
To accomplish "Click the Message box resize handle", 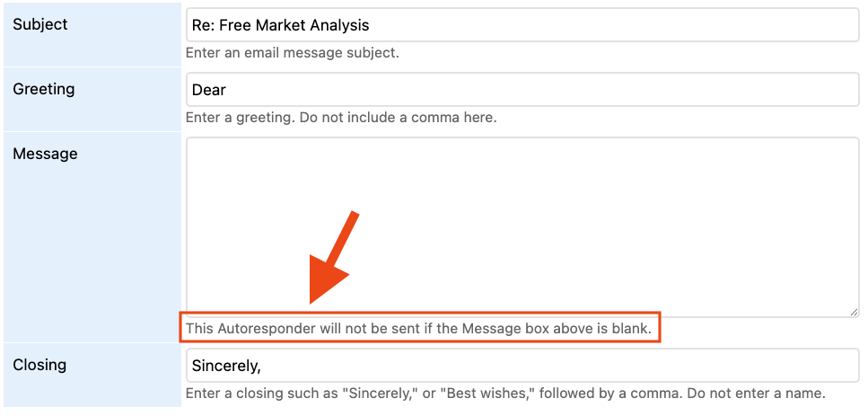I will pyautogui.click(x=854, y=312).
